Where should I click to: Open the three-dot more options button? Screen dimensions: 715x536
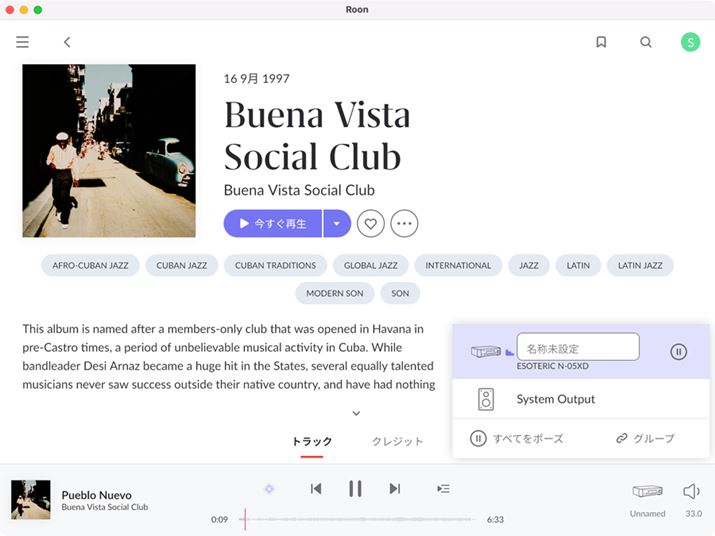pyautogui.click(x=404, y=224)
